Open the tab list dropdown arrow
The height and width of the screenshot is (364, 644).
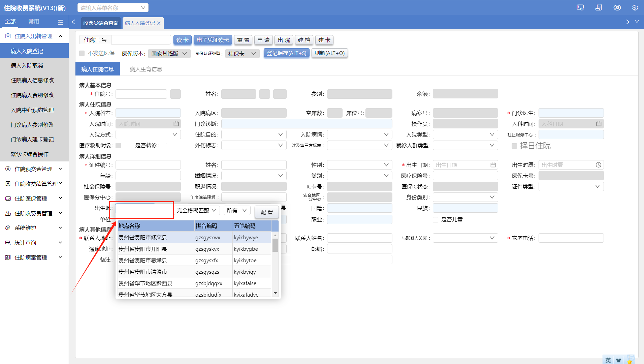coord(637,22)
